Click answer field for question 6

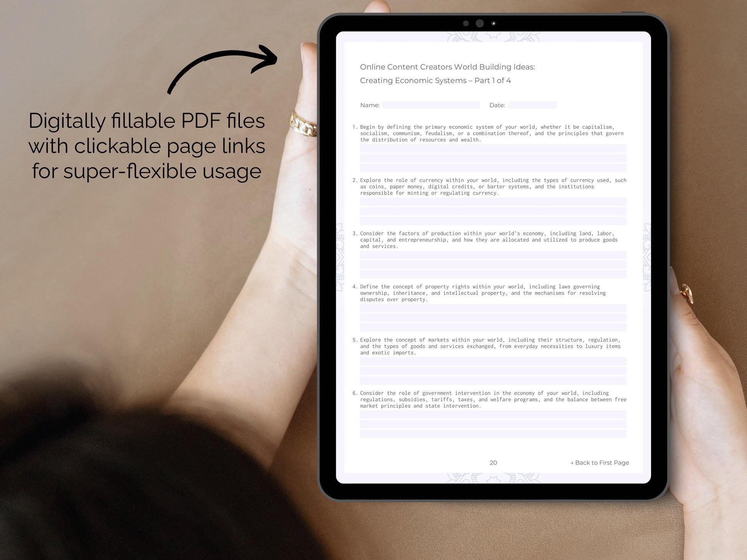coord(491,425)
